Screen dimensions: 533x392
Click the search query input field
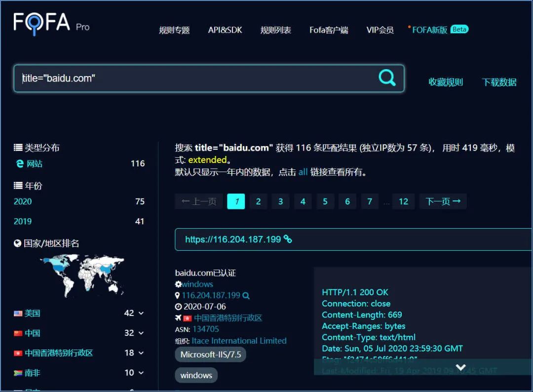click(209, 78)
